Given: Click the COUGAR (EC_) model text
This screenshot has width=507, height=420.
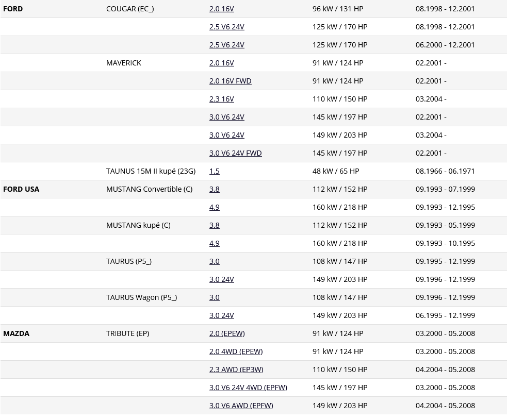Looking at the screenshot, I should pos(130,9).
